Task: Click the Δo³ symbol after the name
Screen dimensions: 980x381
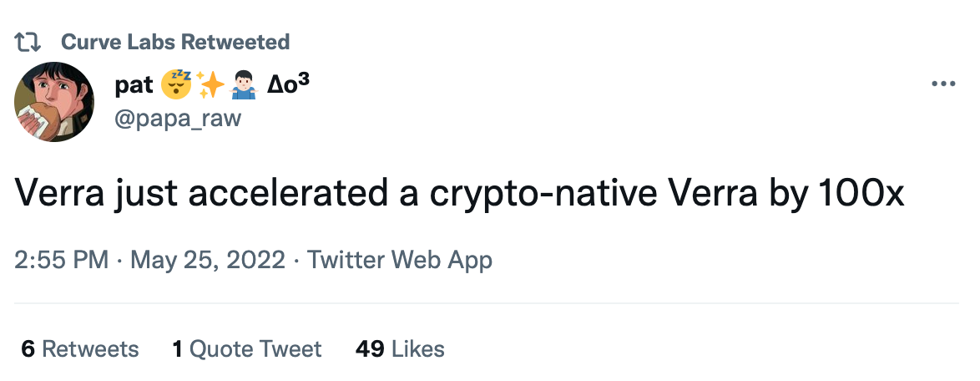Action: coord(288,84)
